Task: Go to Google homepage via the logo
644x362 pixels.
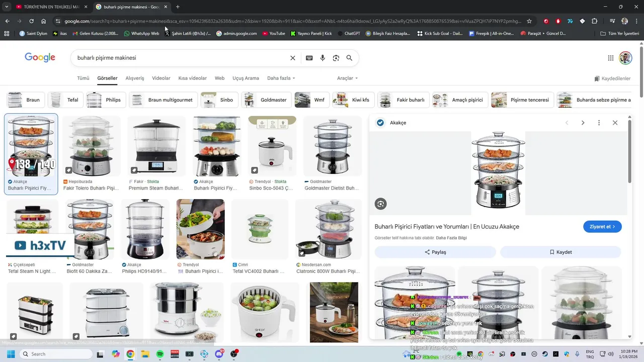Action: (40, 57)
